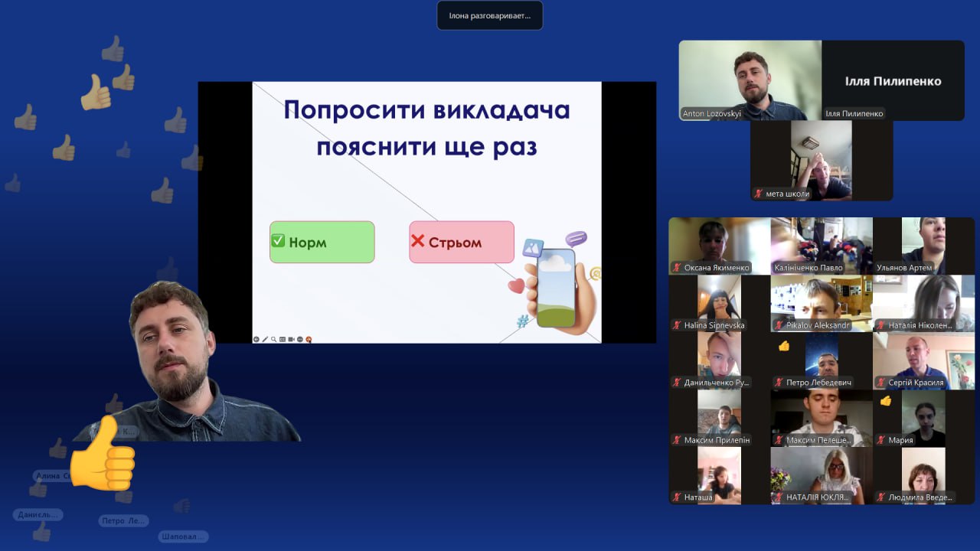
Task: Click muted mic icon for Halina Sipnevska
Action: coord(677,325)
